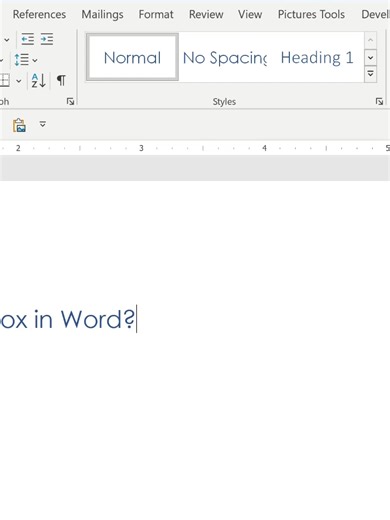This screenshot has height=520, width=390.
Task: Apply the Heading 1 style
Action: (x=317, y=57)
